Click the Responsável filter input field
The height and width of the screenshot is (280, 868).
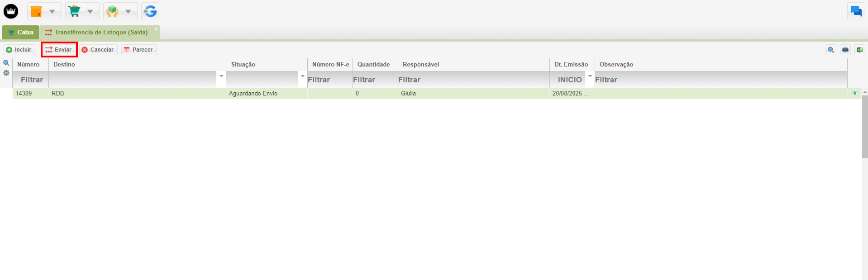473,80
